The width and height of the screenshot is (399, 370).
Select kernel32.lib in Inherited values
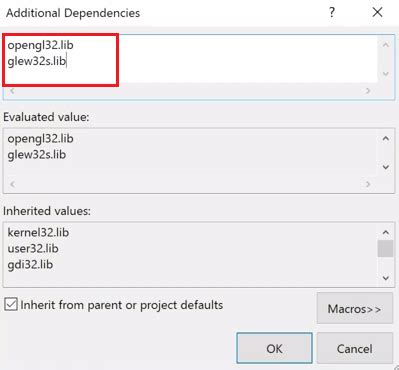click(x=38, y=232)
